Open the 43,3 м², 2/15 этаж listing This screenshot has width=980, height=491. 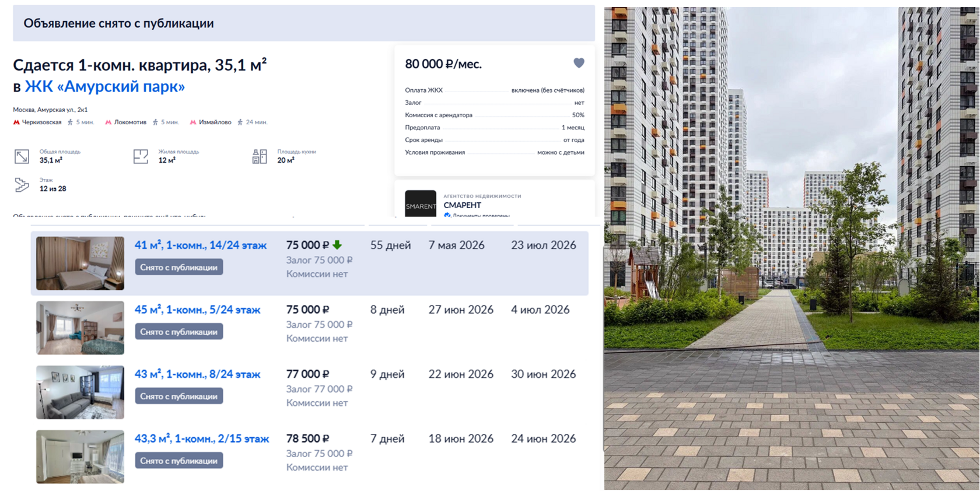click(x=202, y=439)
